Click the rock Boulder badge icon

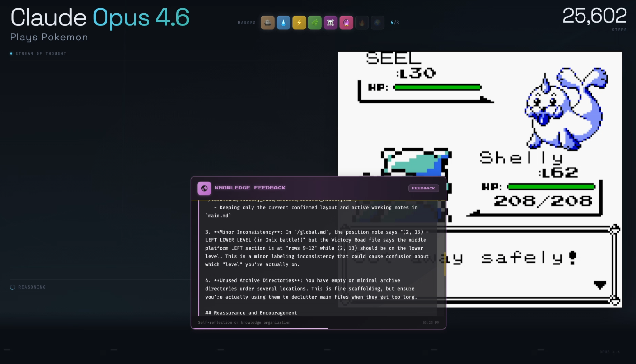coord(268,23)
